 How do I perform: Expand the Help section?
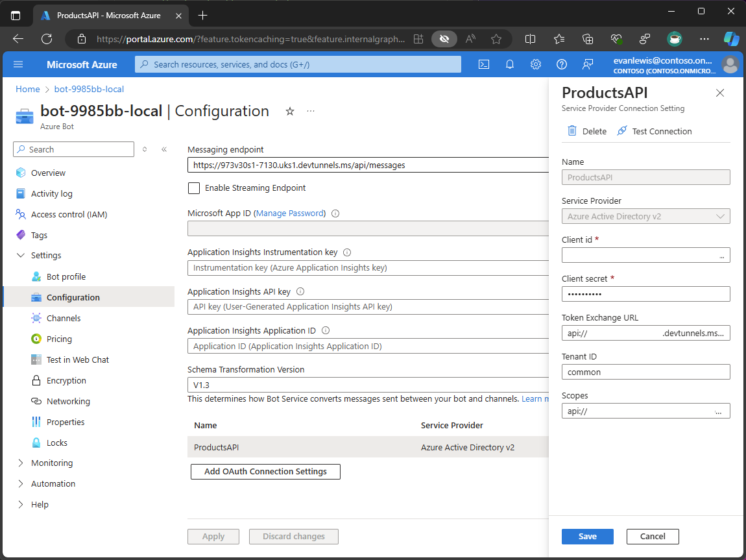(x=21, y=505)
